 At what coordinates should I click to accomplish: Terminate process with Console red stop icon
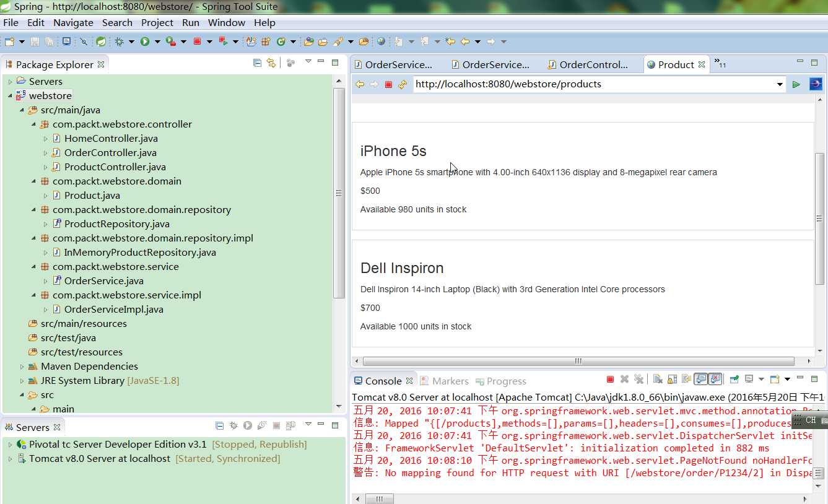coord(610,379)
